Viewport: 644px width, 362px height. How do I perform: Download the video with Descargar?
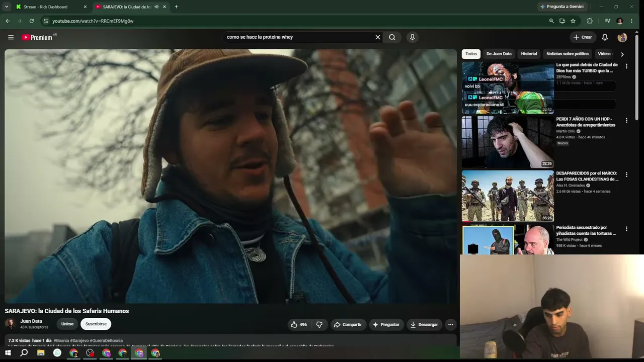pyautogui.click(x=424, y=325)
